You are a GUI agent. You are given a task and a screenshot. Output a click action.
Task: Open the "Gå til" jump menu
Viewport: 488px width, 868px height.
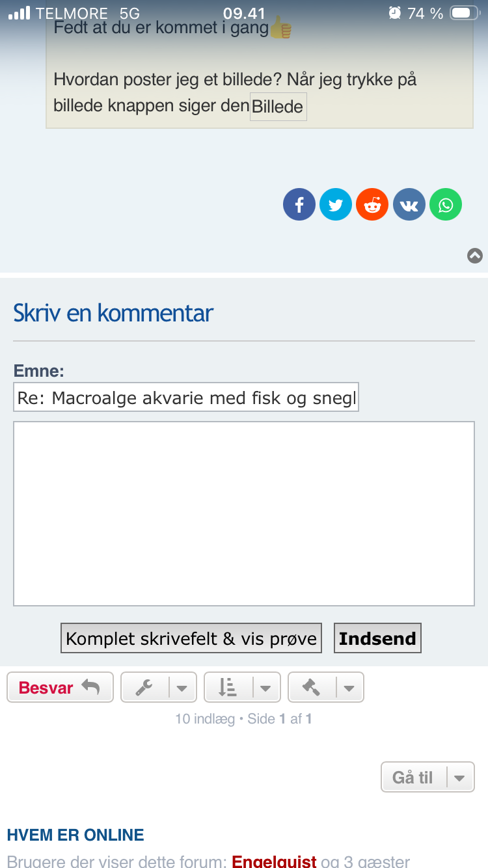point(427,777)
